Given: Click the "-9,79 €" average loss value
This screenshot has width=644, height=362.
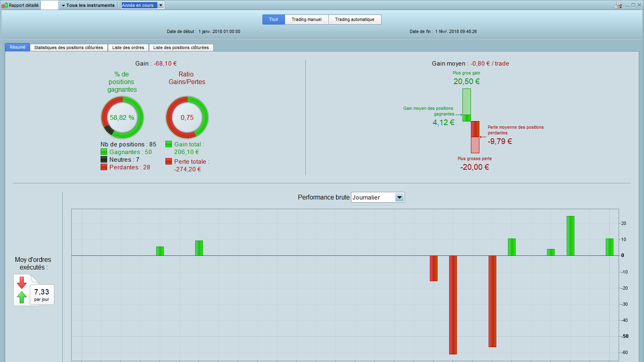Looking at the screenshot, I should 500,141.
